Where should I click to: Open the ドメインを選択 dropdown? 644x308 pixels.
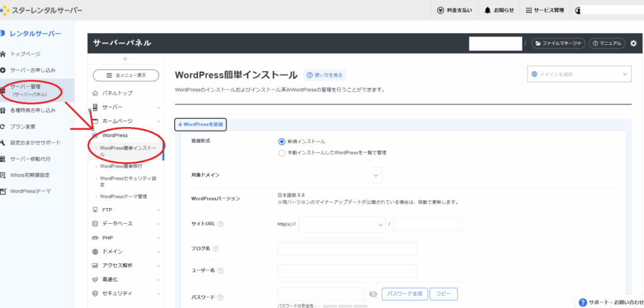[578, 74]
